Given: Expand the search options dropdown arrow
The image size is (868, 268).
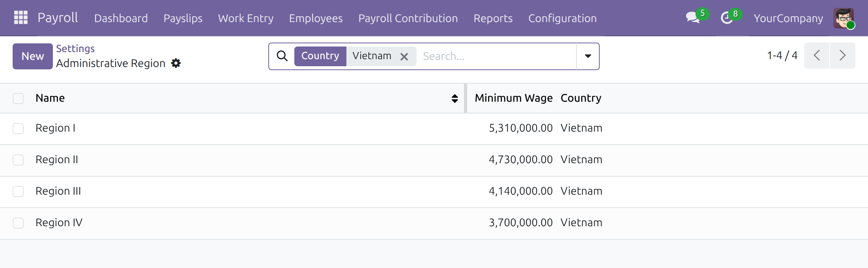Looking at the screenshot, I should click(588, 56).
